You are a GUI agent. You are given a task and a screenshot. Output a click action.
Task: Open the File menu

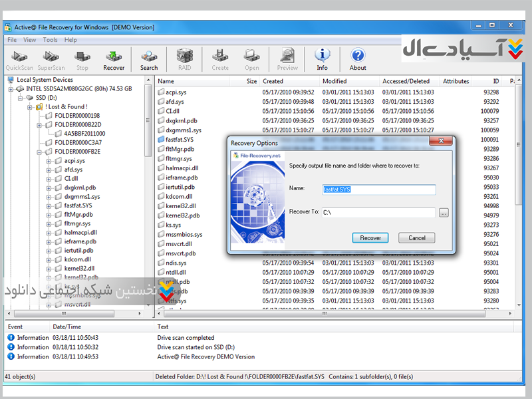click(x=12, y=40)
